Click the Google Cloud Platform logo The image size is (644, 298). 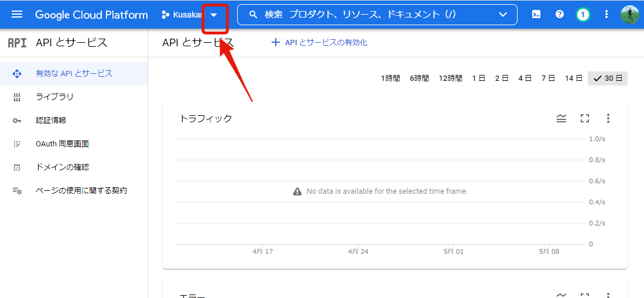click(91, 15)
